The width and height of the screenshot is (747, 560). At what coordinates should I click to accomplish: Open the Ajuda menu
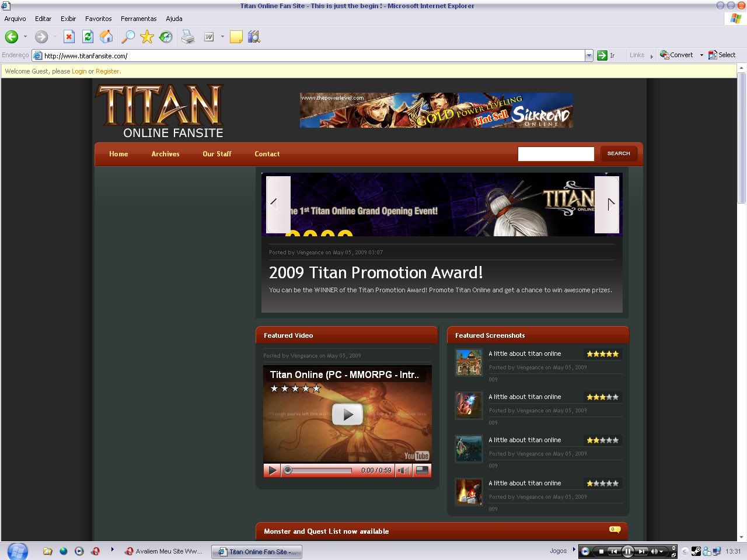[x=174, y=19]
